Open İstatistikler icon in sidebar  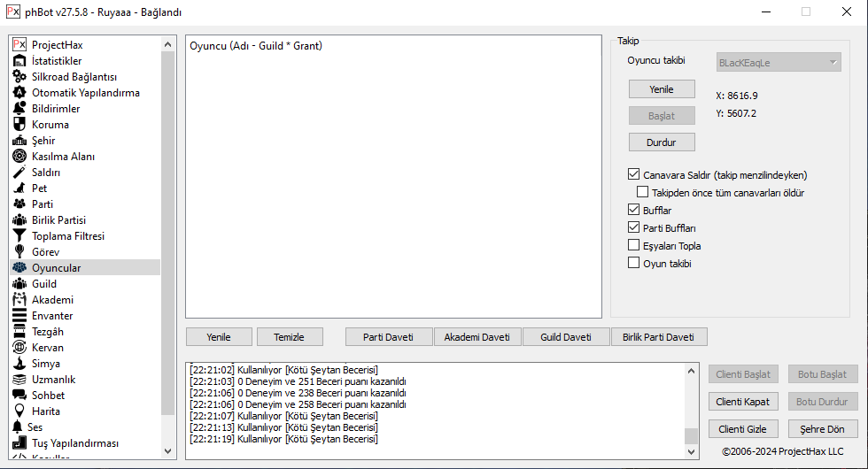[19, 61]
